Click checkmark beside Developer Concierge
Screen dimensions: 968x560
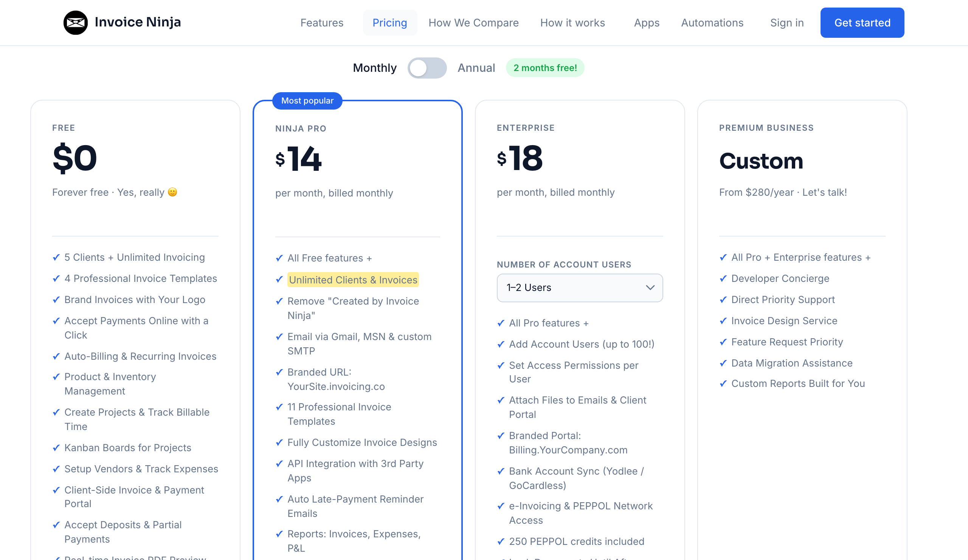point(723,278)
